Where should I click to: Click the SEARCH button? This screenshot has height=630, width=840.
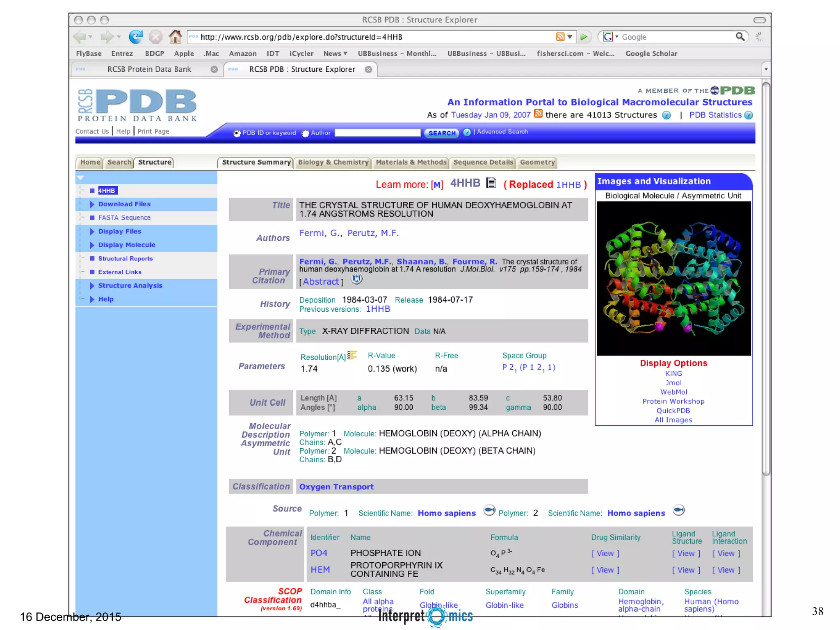click(442, 133)
